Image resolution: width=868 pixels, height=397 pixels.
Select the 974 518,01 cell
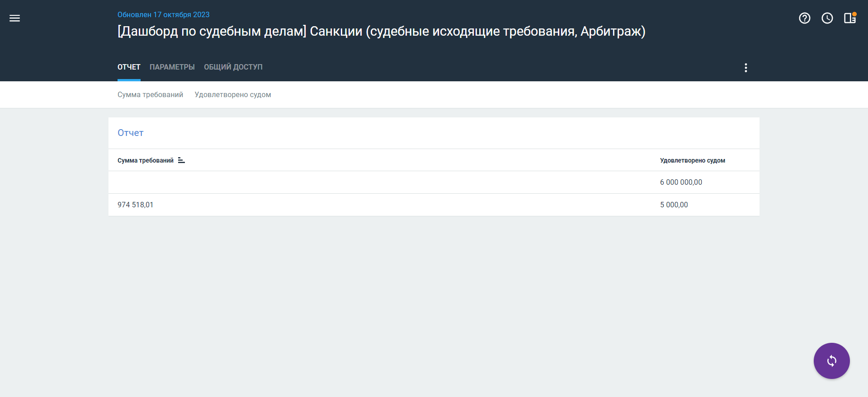pyautogui.click(x=136, y=205)
